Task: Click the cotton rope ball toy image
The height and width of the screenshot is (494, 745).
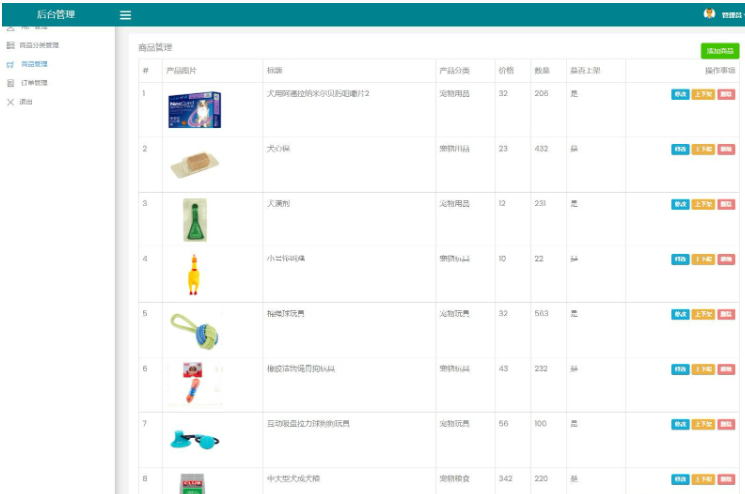Action: pyautogui.click(x=195, y=331)
